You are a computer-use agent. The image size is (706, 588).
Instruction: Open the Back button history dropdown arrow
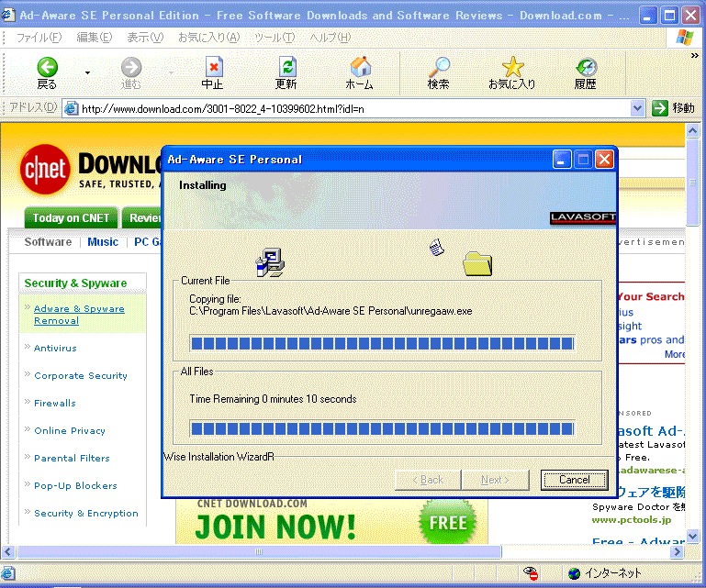point(87,72)
